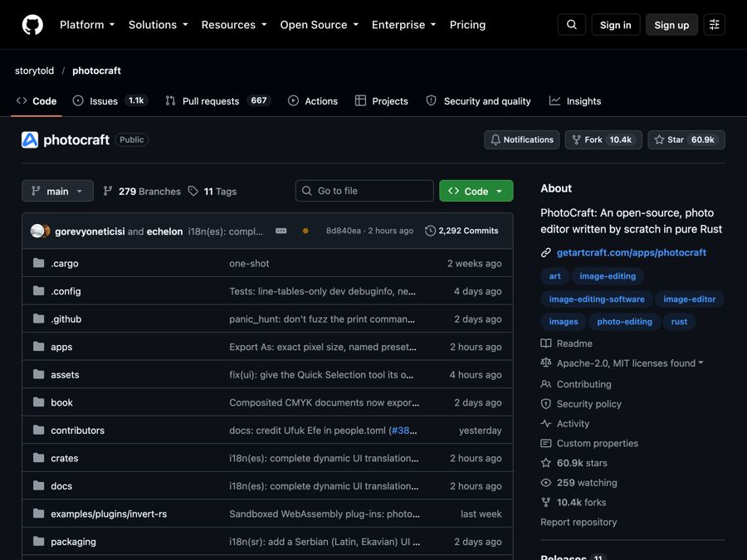Switch to the Insights tab
Viewport: 747px width, 560px height.
[x=575, y=101]
